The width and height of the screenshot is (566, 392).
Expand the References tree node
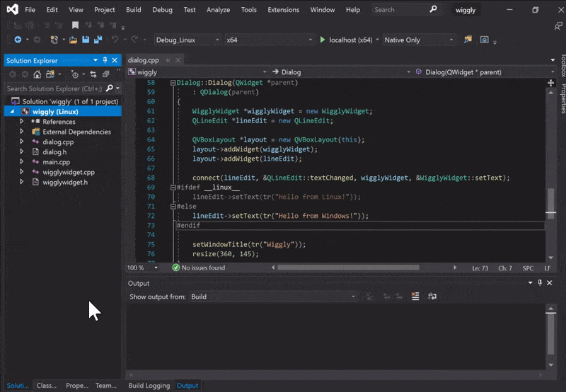(22, 122)
